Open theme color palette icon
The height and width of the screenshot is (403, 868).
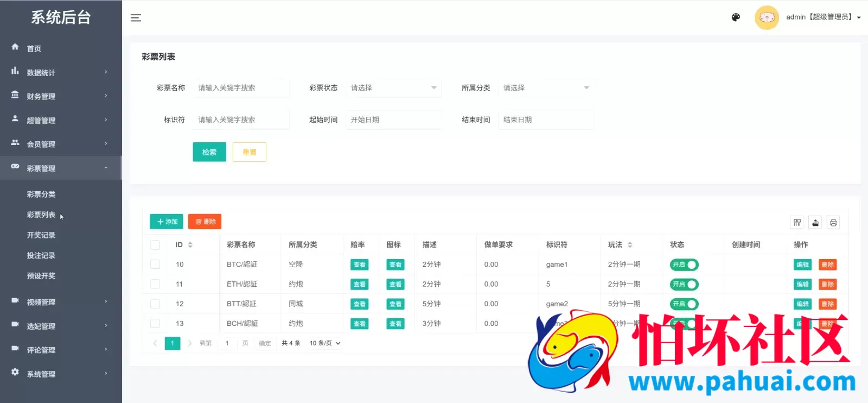(x=736, y=17)
